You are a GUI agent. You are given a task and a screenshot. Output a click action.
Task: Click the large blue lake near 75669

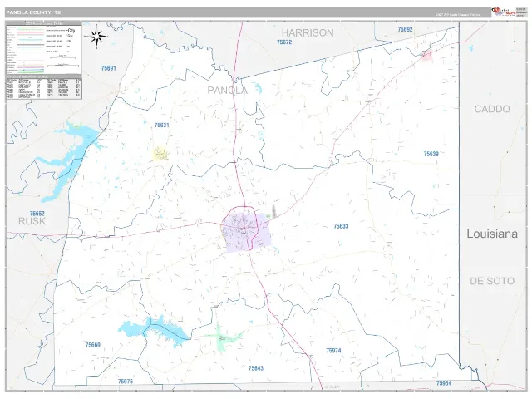[153, 330]
